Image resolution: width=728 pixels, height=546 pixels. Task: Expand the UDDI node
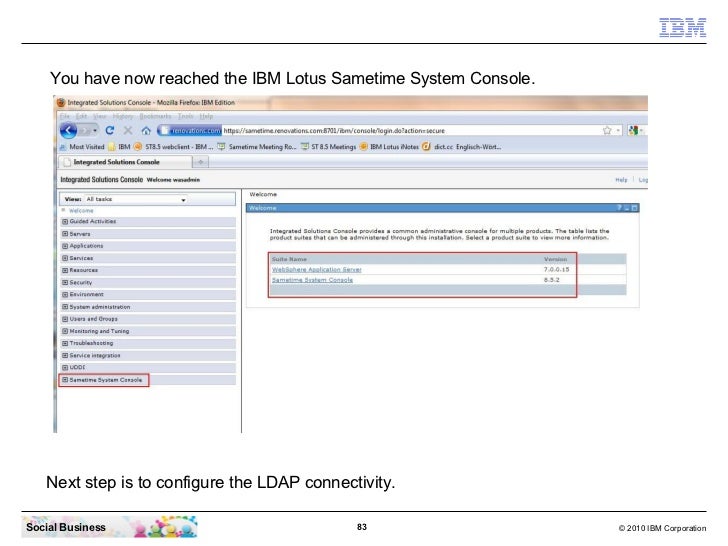point(65,367)
